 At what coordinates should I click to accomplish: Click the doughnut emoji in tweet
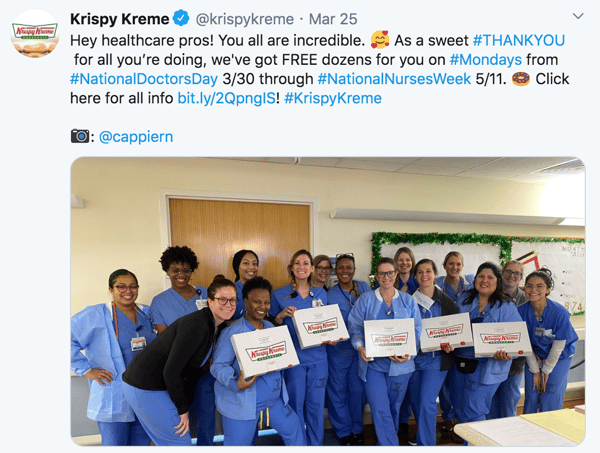click(x=521, y=79)
